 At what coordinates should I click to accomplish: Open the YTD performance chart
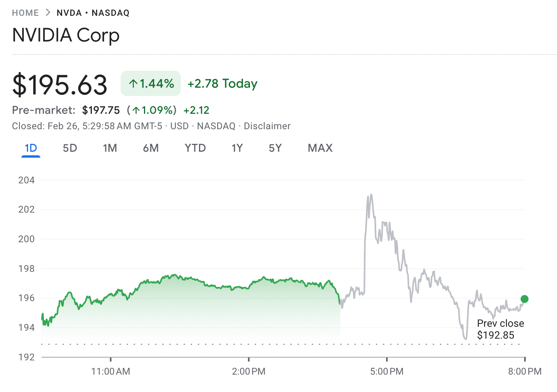195,148
